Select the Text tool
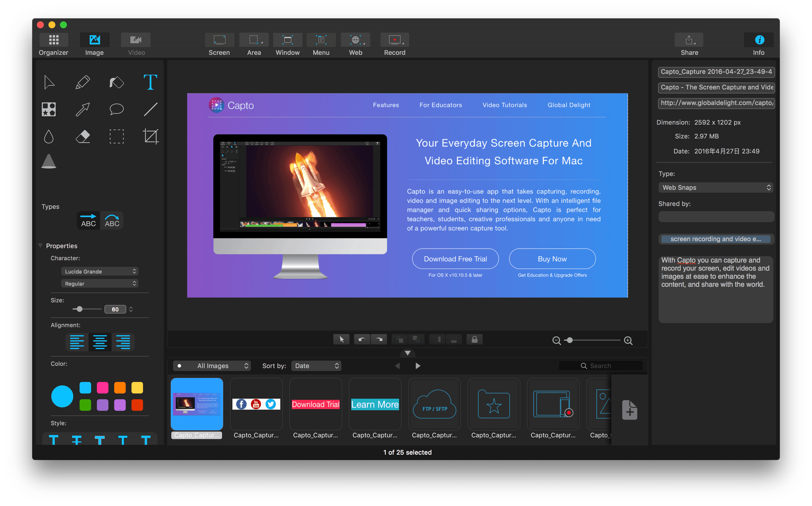 [151, 82]
